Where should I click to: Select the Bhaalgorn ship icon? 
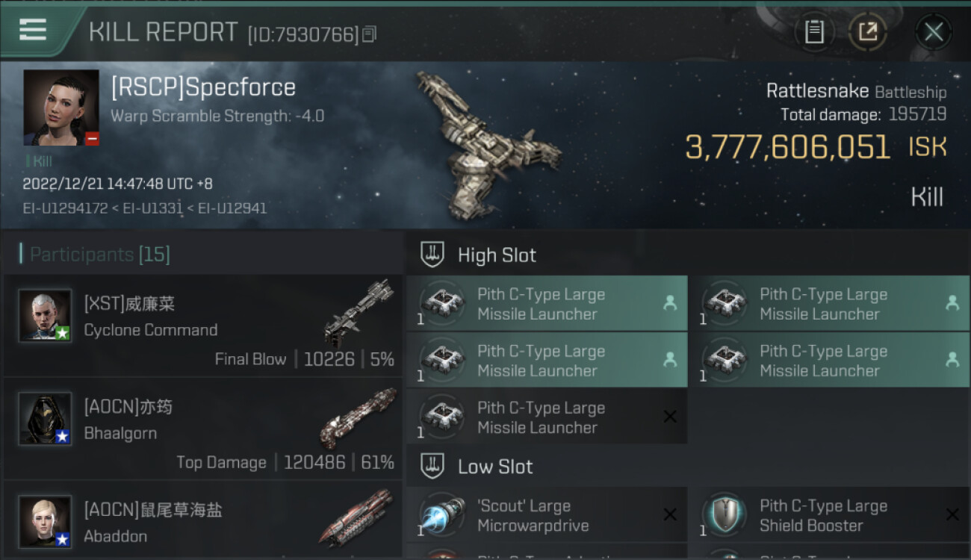[358, 417]
